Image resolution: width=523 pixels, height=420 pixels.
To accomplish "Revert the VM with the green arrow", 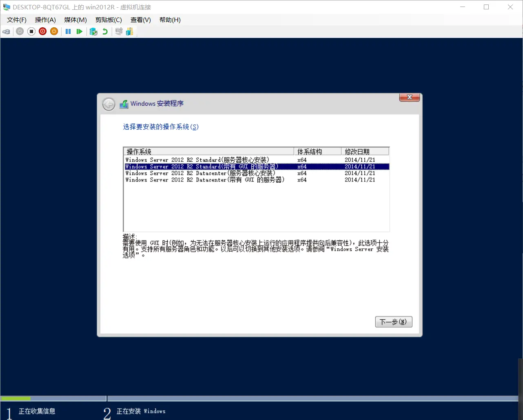I will click(105, 31).
